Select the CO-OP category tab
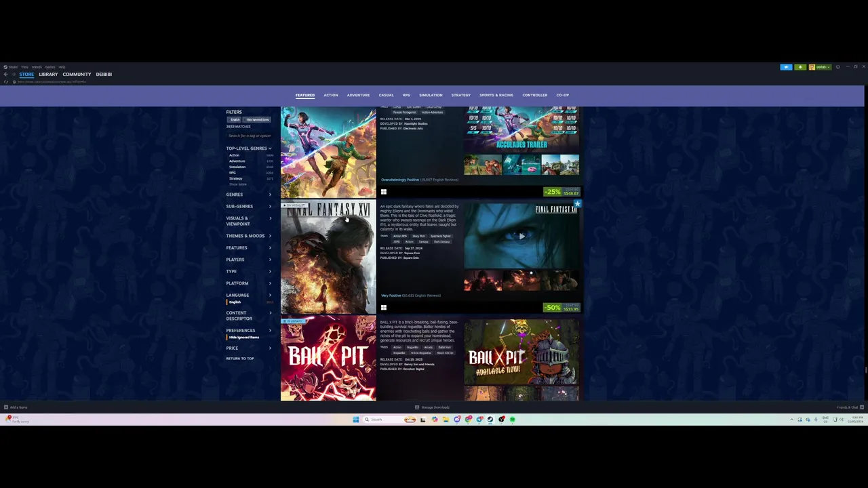 [x=562, y=95]
